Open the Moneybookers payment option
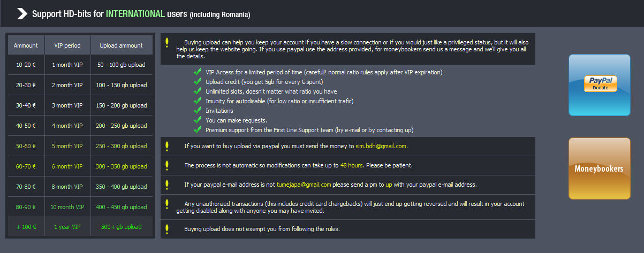The image size is (644, 253). pos(599,168)
